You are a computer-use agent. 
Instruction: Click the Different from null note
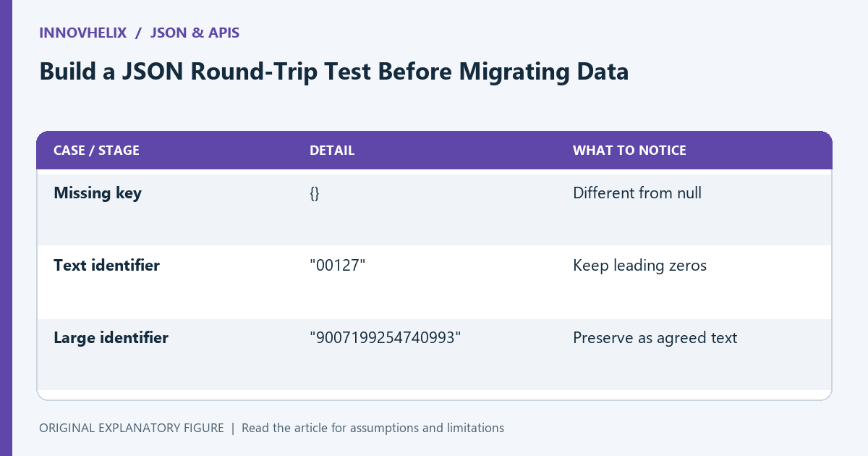[x=637, y=193]
